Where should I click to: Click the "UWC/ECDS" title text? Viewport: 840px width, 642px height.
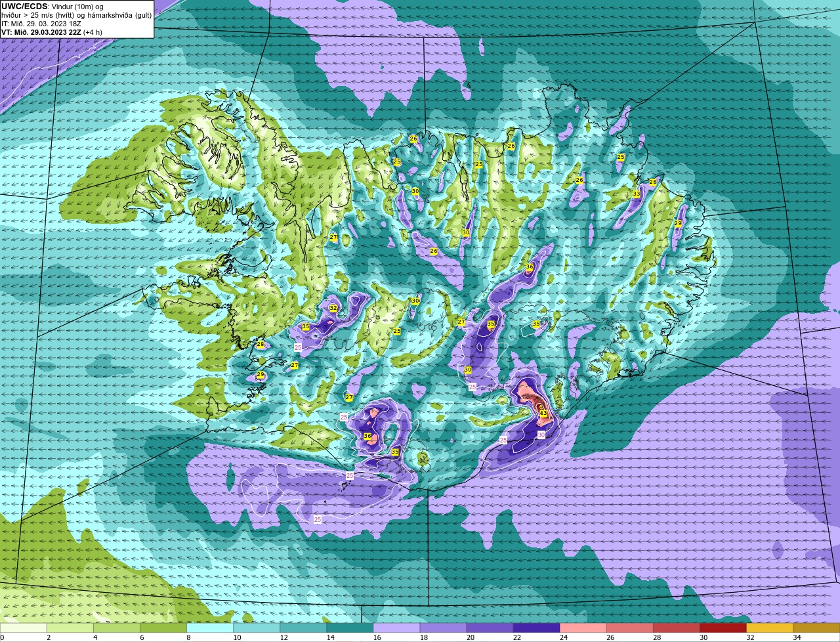coord(24,7)
